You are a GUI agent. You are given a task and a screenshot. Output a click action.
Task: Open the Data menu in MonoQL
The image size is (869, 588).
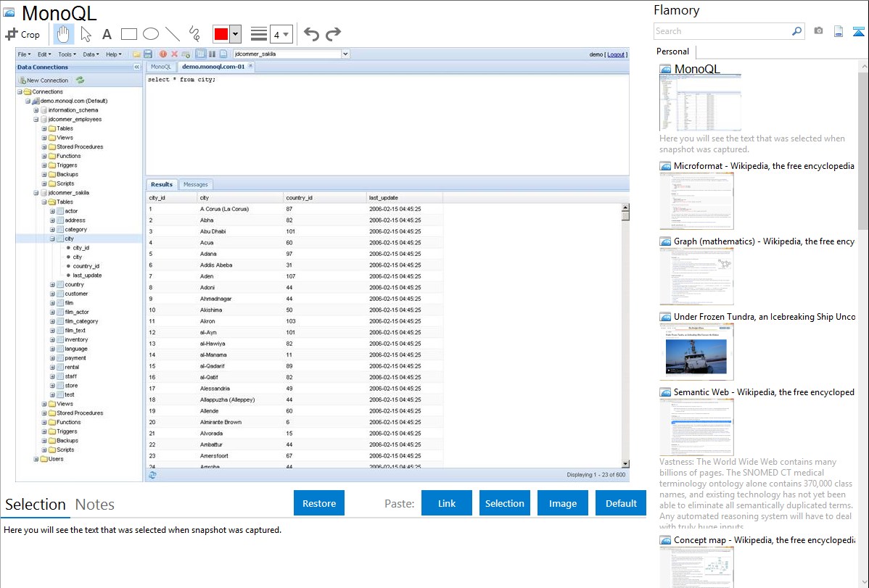tap(91, 54)
